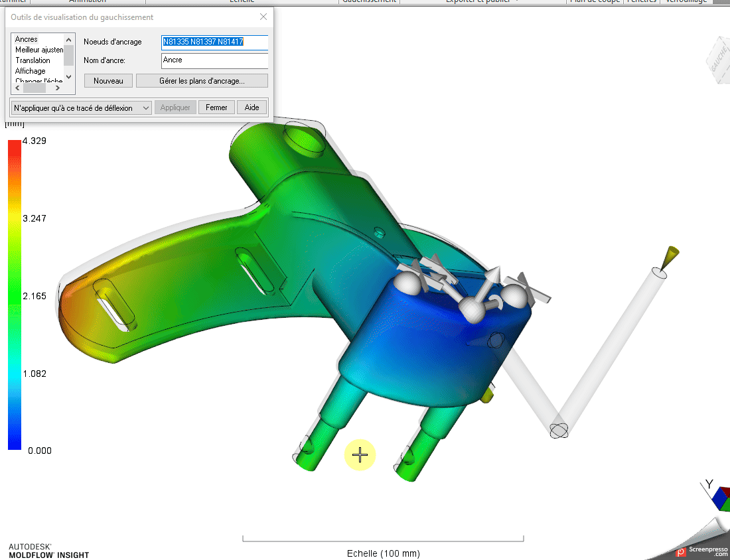The height and width of the screenshot is (560, 730).
Task: Click the yellow injection cone on the runner
Action: pos(669,256)
